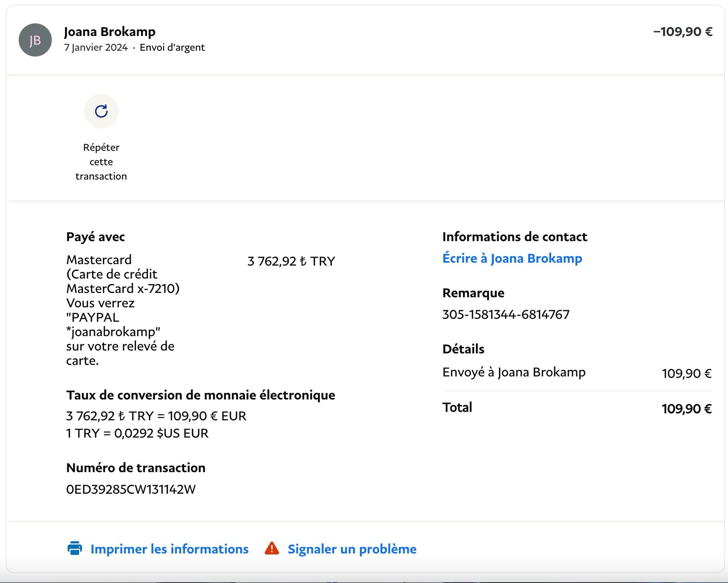Click the Informations de contact heading
Image resolution: width=728 pixels, height=583 pixels.
click(514, 237)
